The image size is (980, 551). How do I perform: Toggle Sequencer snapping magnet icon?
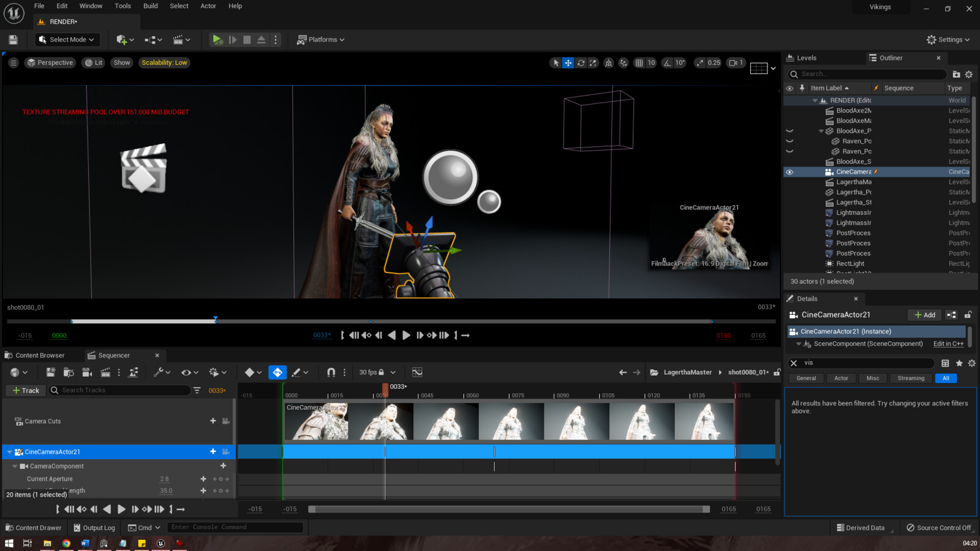[331, 372]
